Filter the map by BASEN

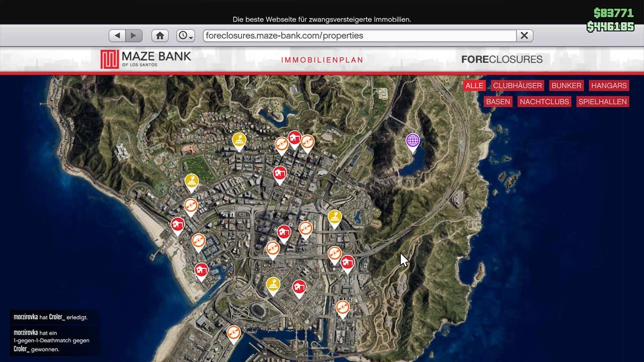pos(498,102)
